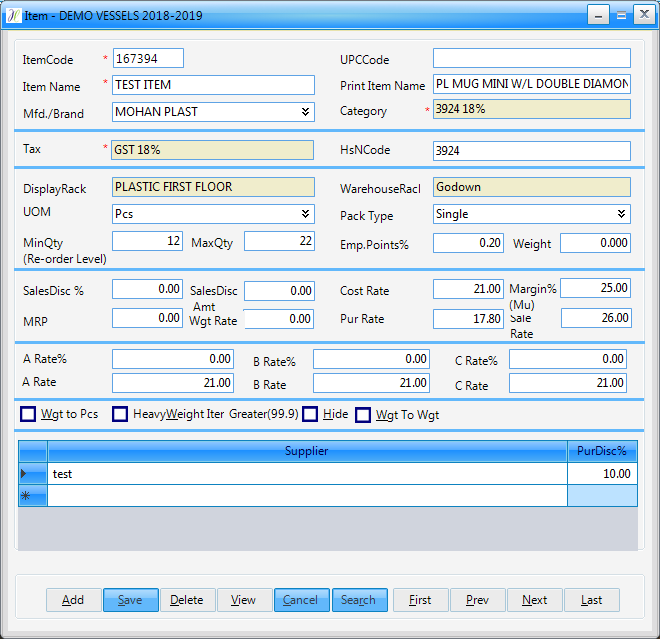Viewport: 660px width, 639px height.
Task: Expand the UOM dropdown list
Action: pyautogui.click(x=306, y=214)
